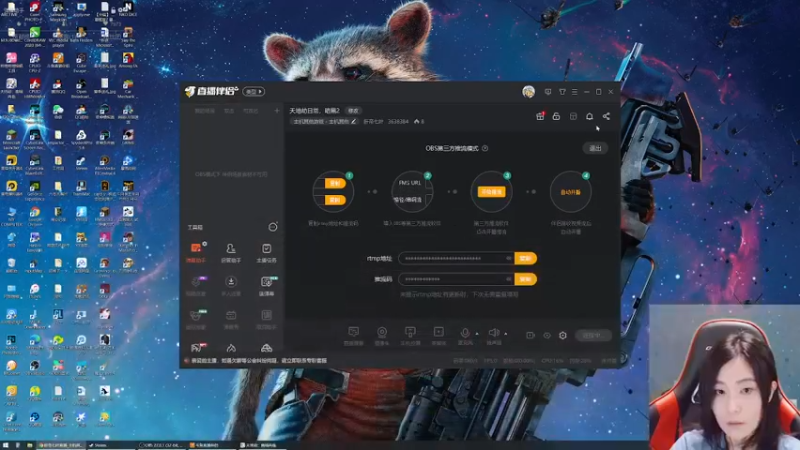Click the rtmp address input field
Viewport: 800px width, 450px height.
456,259
